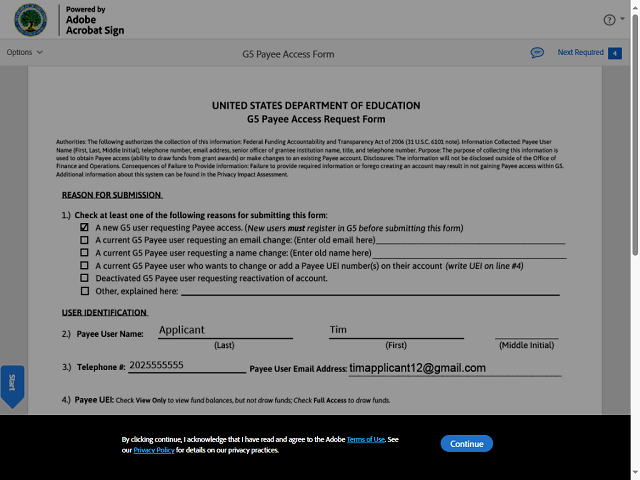Edit the First name field containing Tim

[x=396, y=330]
